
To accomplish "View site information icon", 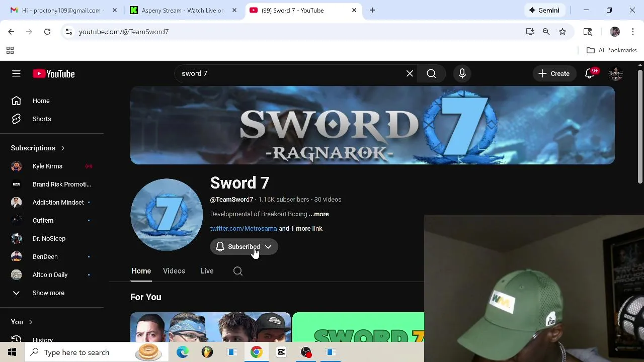I will pos(69,32).
